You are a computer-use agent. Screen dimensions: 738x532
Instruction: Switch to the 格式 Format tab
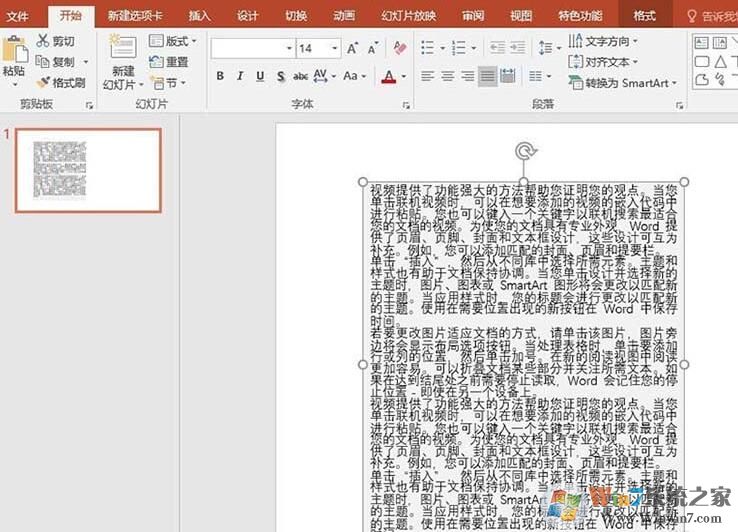pyautogui.click(x=644, y=16)
